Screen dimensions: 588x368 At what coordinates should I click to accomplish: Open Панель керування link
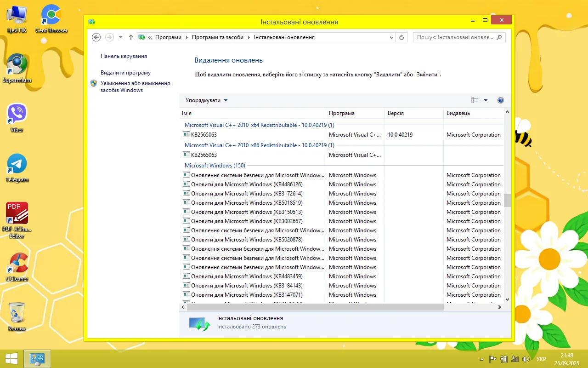[x=124, y=56]
